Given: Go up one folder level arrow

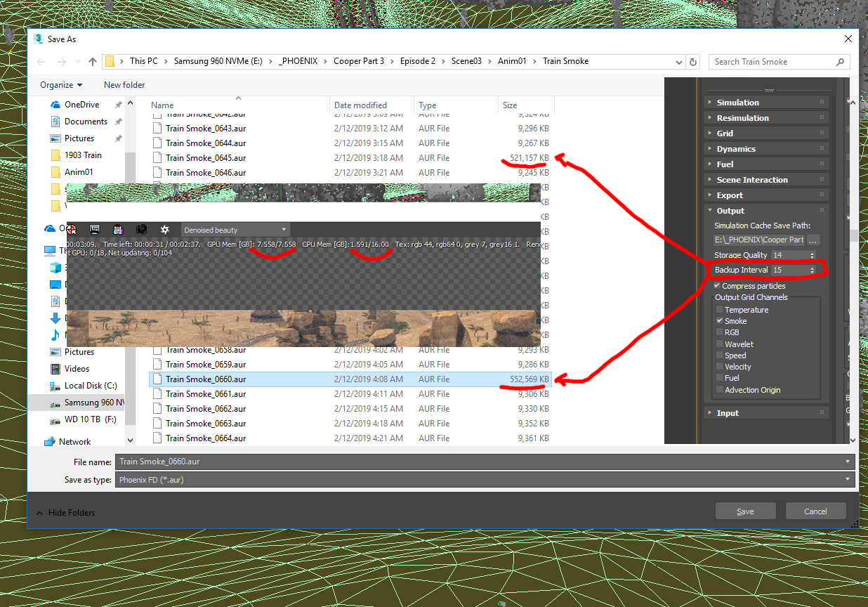Looking at the screenshot, I should click(93, 62).
